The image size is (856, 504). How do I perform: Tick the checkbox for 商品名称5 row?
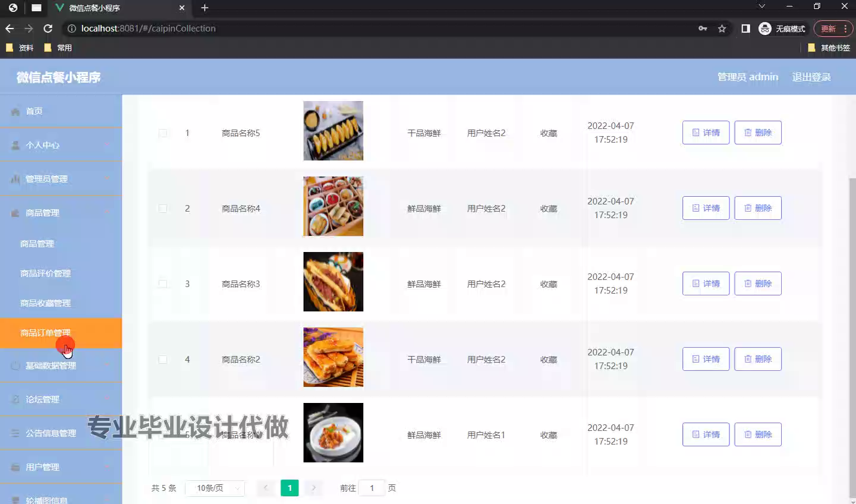[163, 133]
